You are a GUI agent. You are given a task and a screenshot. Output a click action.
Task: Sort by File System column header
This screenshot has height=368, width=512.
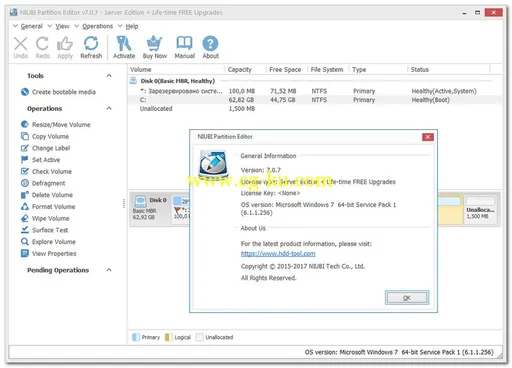pyautogui.click(x=328, y=70)
